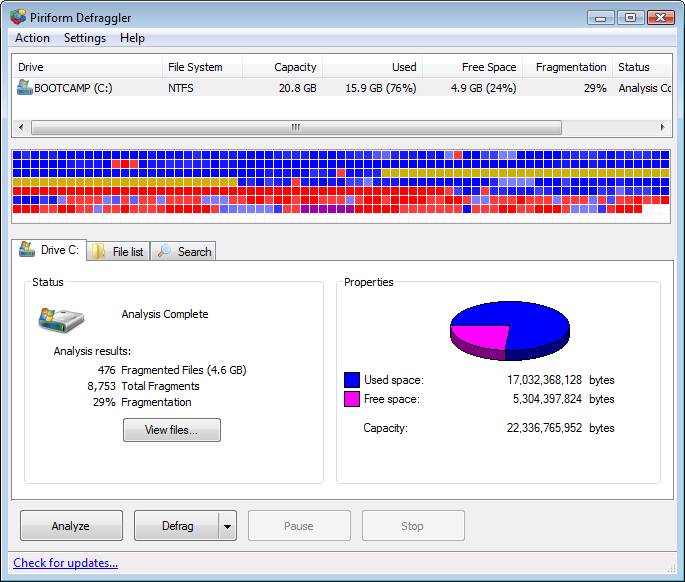This screenshot has height=582, width=685.
Task: Click the View files... button
Action: pyautogui.click(x=171, y=430)
